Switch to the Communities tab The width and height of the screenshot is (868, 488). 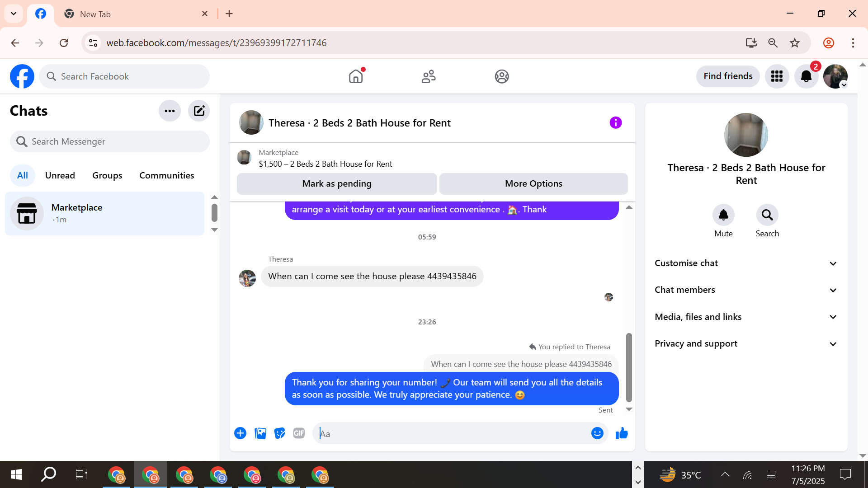(166, 175)
